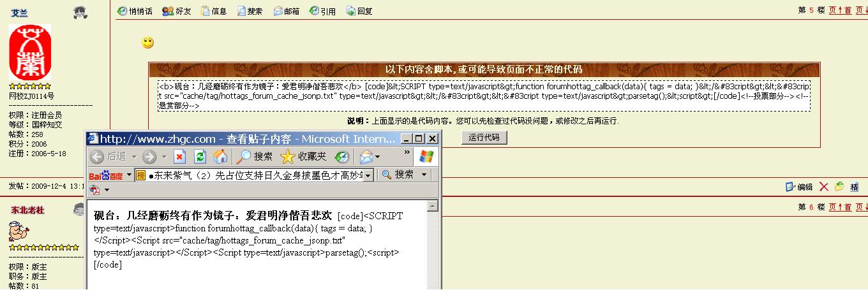Click the IE History clock icon
This screenshot has width=868, height=290.
click(343, 157)
